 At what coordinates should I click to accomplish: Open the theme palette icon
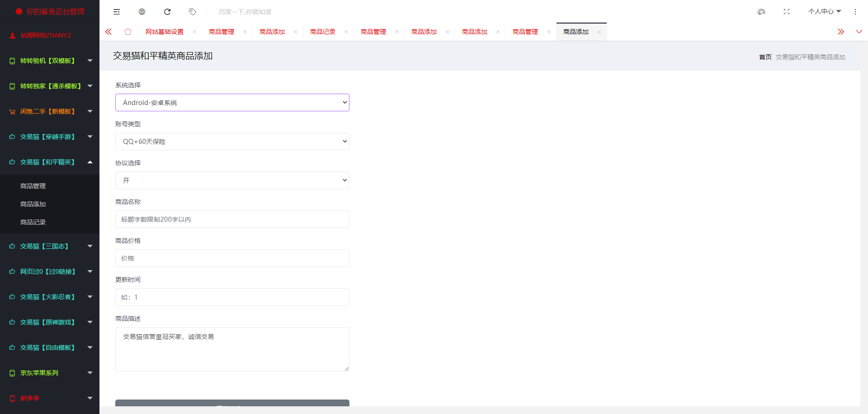coord(761,12)
